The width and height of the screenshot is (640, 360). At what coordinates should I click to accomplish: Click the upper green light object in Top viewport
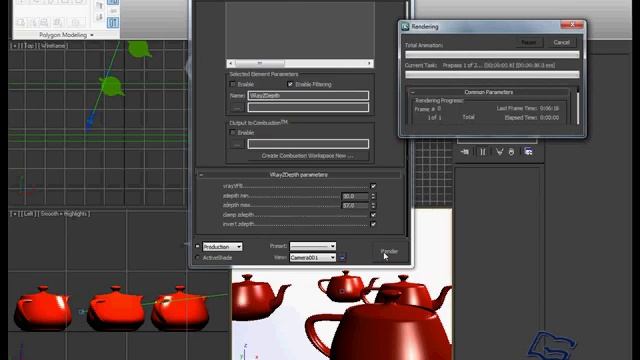pyautogui.click(x=139, y=48)
